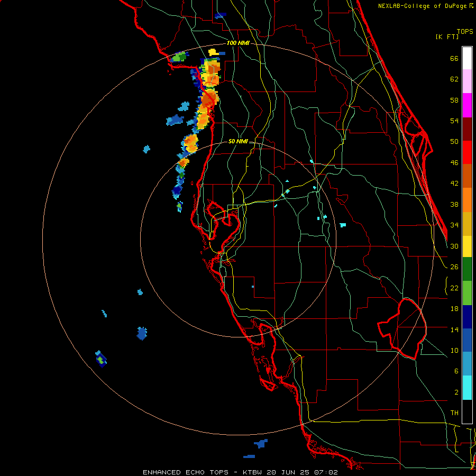
Task: Select the legend value 2
Action: click(x=456, y=392)
